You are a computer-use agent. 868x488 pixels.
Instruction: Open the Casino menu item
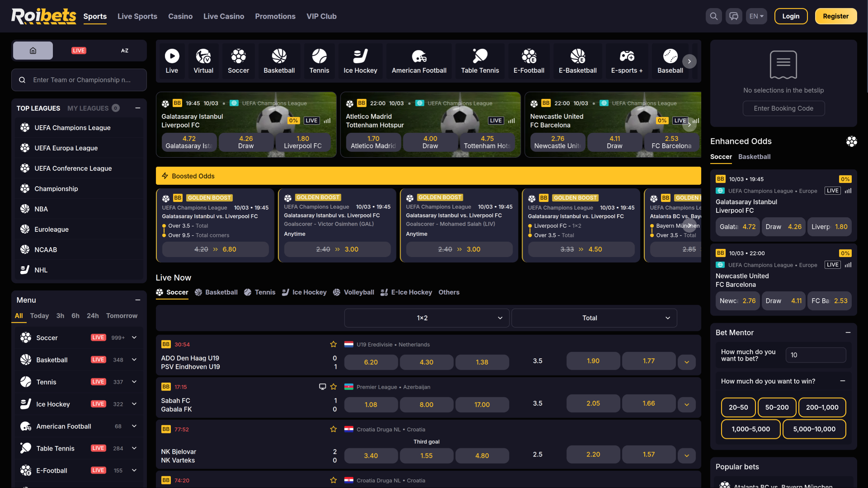(x=180, y=16)
